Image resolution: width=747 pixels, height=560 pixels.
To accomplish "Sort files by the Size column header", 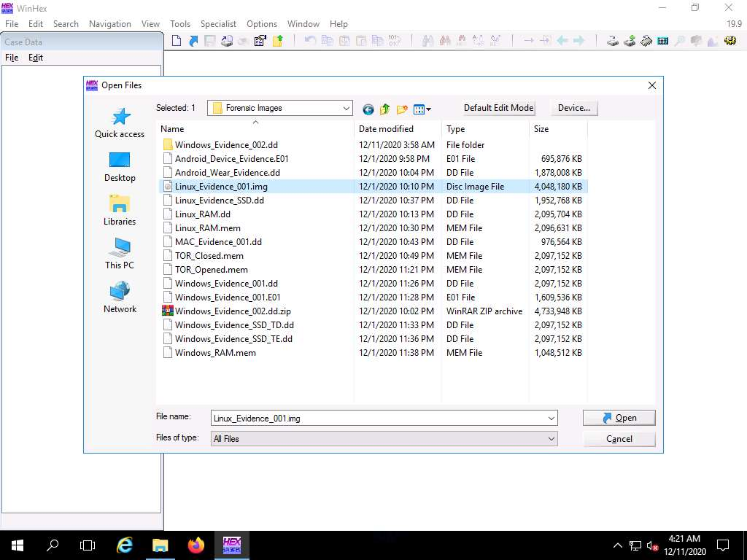I will tap(558, 128).
